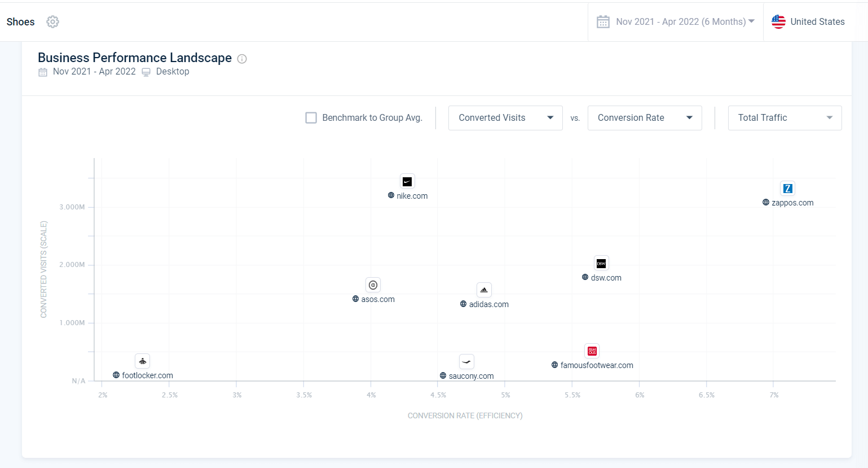Click the globe icon next to dsw.com

tap(585, 277)
